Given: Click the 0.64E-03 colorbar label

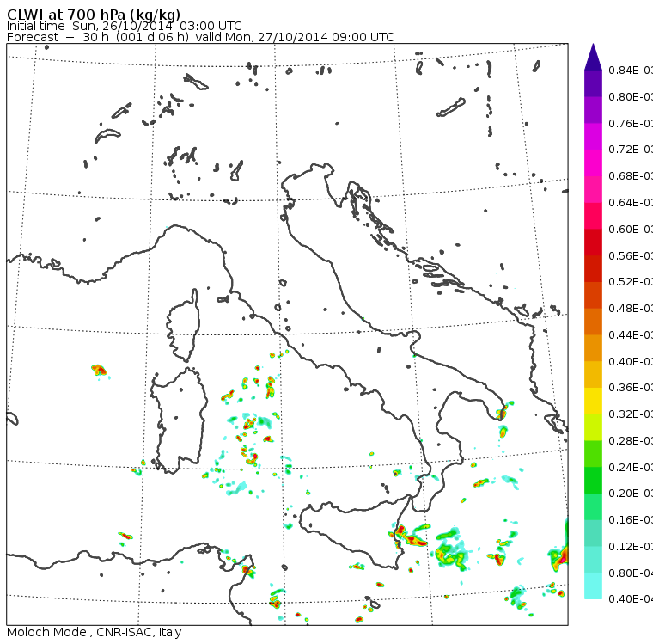Looking at the screenshot, I should click(x=631, y=203).
